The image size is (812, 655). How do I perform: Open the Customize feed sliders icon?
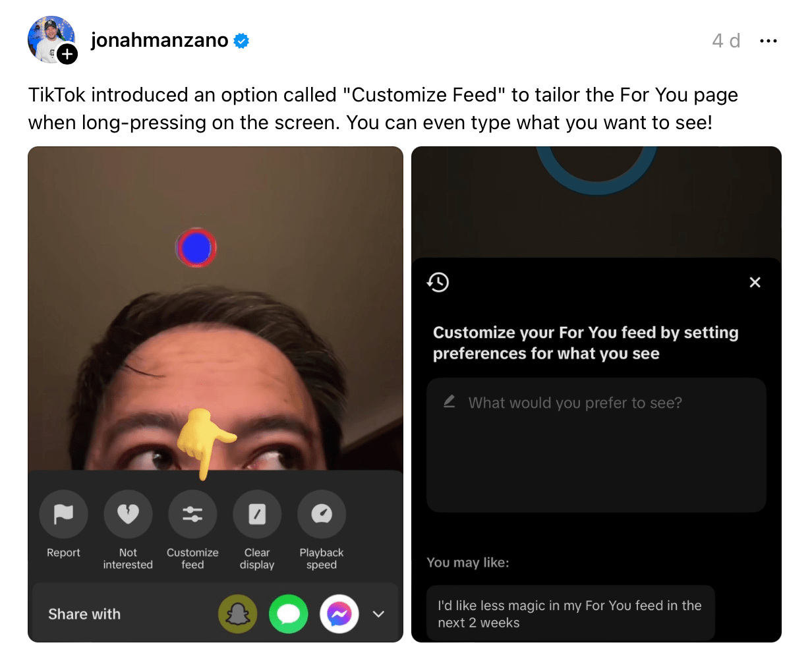coord(192,514)
